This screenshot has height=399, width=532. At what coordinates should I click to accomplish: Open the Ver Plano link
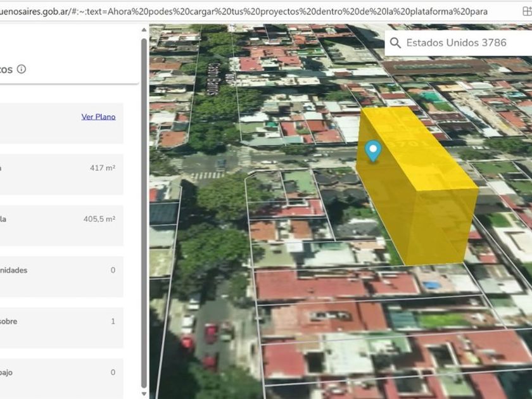[x=98, y=117]
